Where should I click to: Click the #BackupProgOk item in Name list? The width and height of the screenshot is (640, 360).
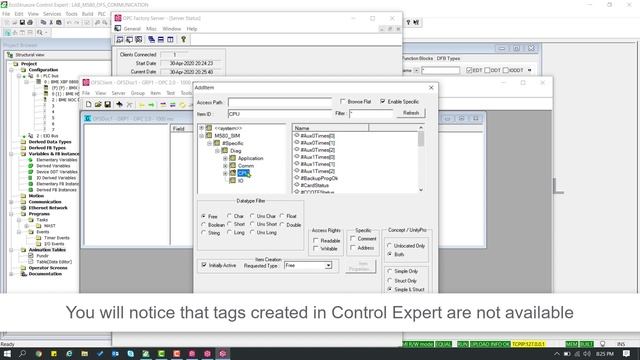tap(319, 178)
